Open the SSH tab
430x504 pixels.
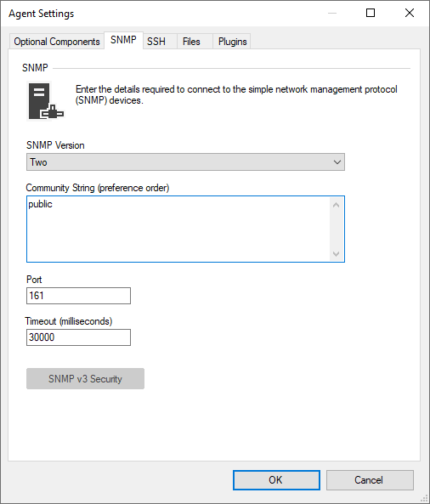[156, 42]
